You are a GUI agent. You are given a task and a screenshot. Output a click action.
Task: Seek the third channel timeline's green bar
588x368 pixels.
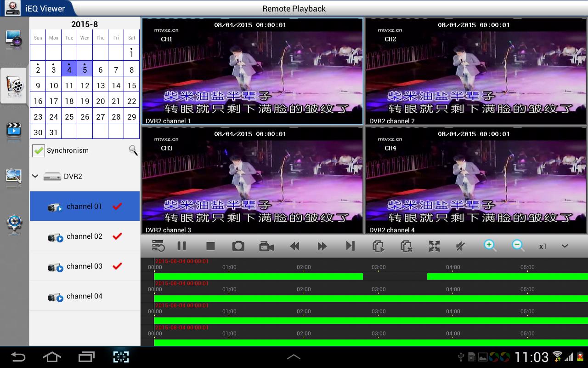click(x=371, y=321)
